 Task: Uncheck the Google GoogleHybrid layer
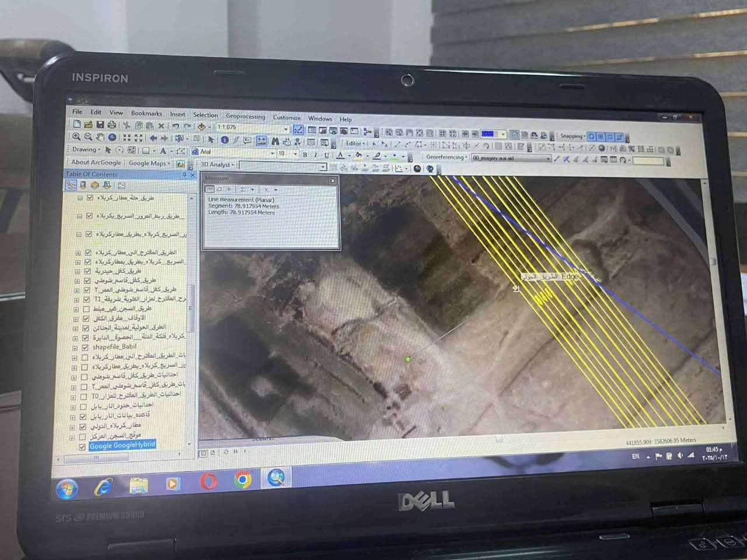[x=82, y=446]
